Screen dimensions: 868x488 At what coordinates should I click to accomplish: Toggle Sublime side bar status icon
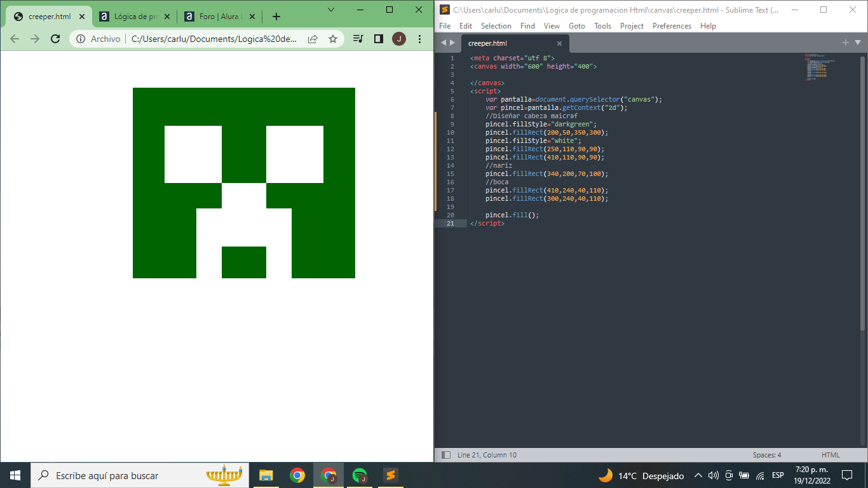tap(446, 455)
